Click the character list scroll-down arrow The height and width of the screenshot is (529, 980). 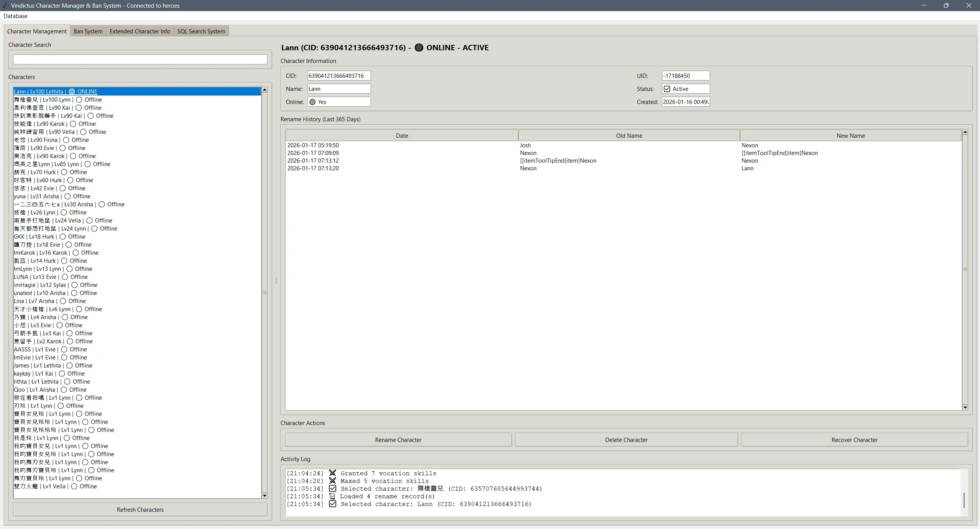coord(264,496)
